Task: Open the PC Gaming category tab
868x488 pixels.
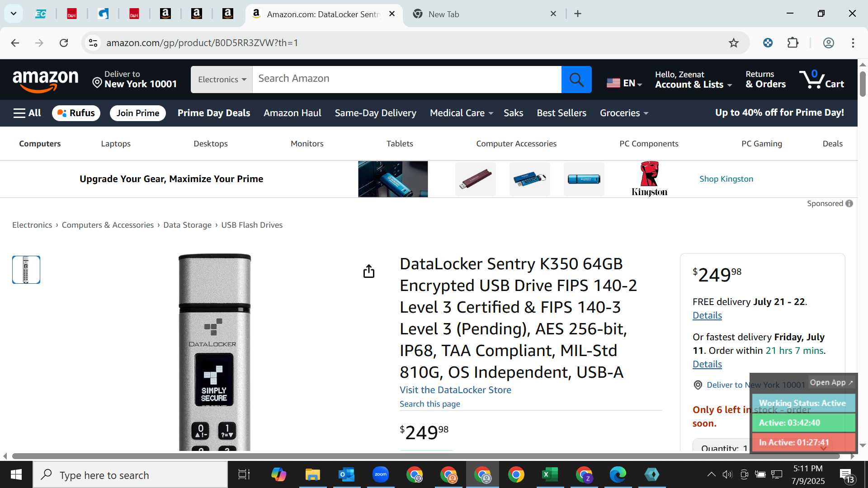Action: (762, 144)
